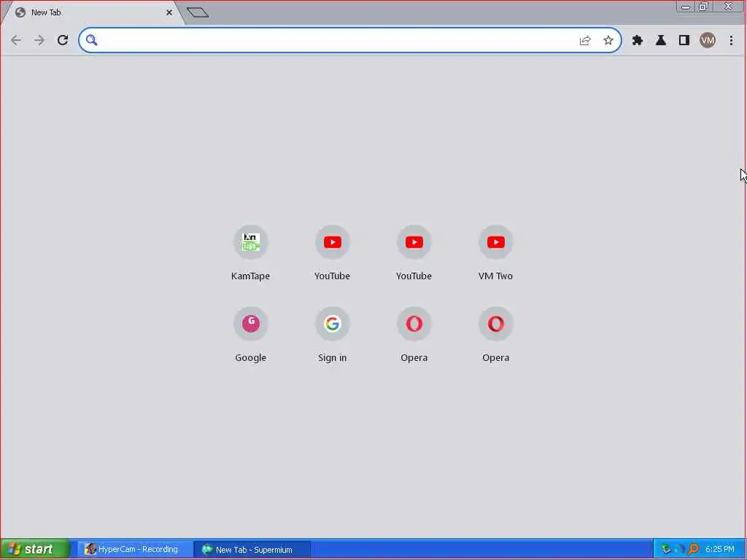Screen dimensions: 747x560
Task: Open the VM profile avatar menu
Action: point(708,41)
